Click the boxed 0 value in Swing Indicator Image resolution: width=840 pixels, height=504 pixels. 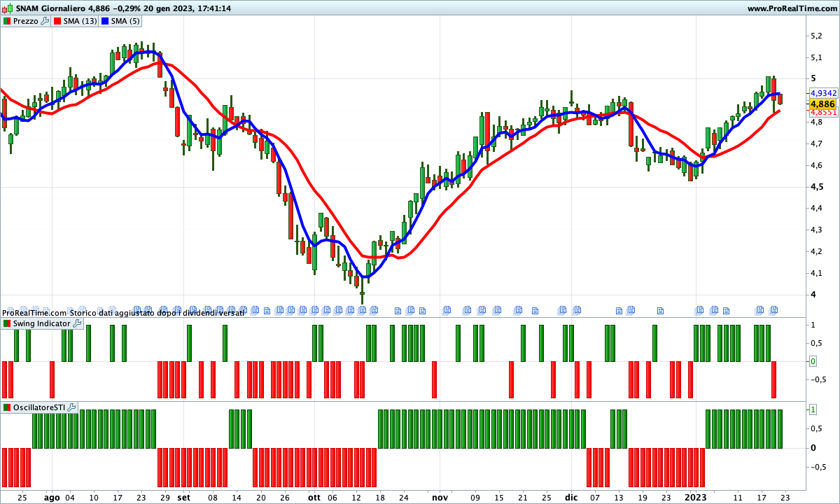pyautogui.click(x=813, y=361)
